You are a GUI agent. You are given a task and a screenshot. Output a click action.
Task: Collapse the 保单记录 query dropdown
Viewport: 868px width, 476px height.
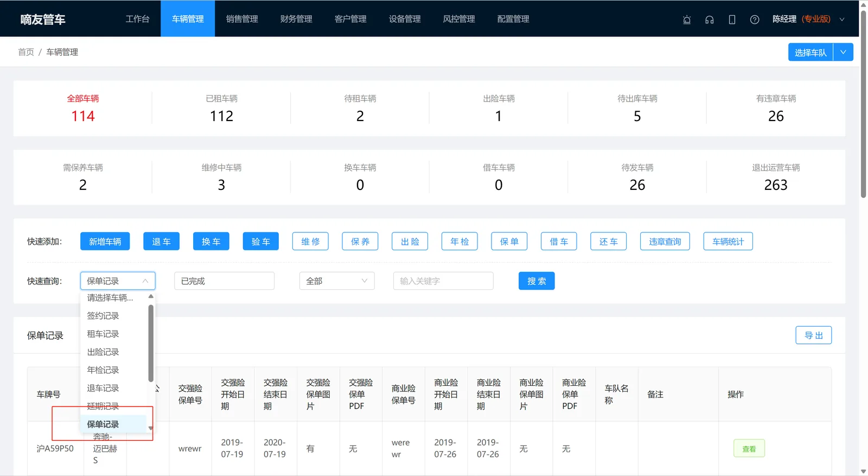118,281
